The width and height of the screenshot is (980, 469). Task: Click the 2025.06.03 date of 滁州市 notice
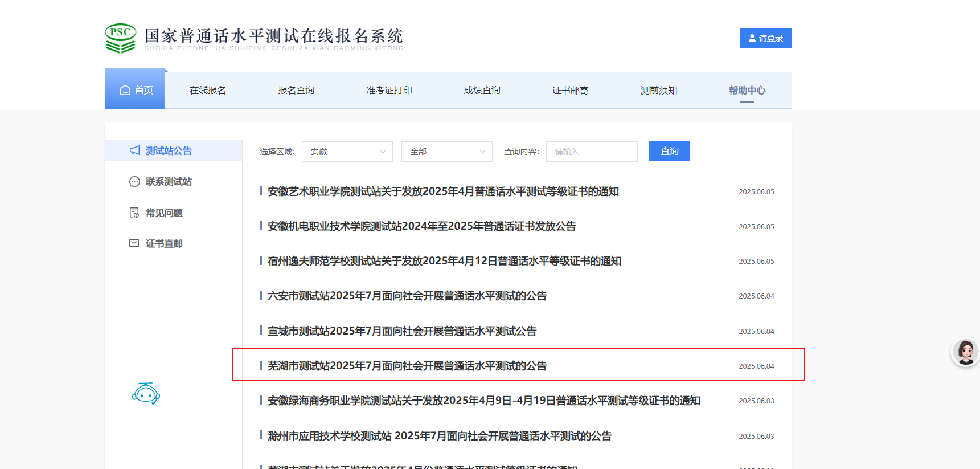tap(756, 437)
